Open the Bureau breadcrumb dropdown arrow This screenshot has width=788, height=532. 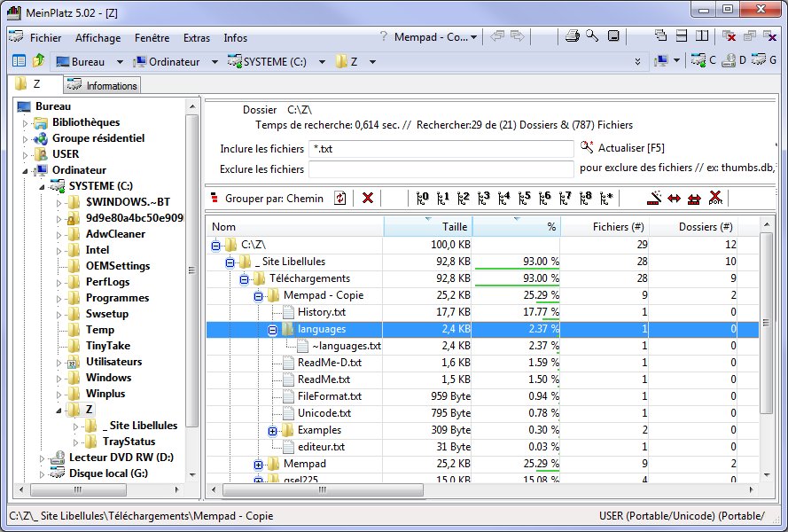[120, 62]
